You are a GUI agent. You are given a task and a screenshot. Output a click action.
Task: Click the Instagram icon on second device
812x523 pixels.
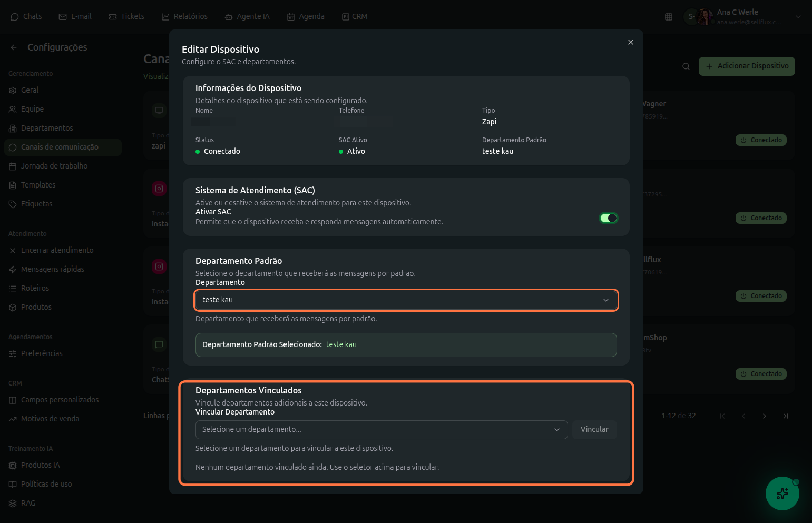(159, 189)
